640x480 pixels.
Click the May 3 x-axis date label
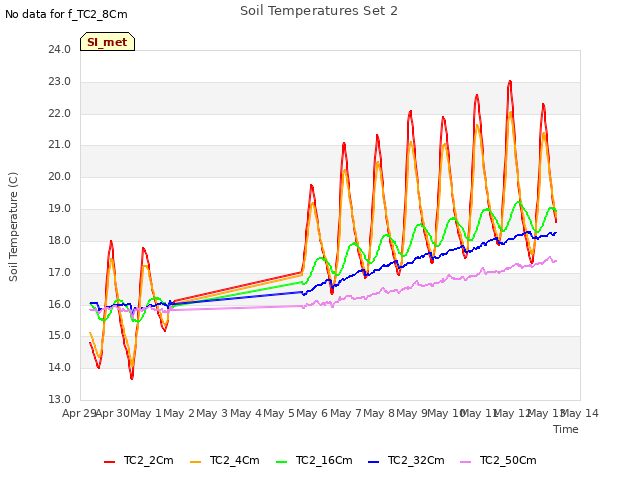(x=212, y=413)
